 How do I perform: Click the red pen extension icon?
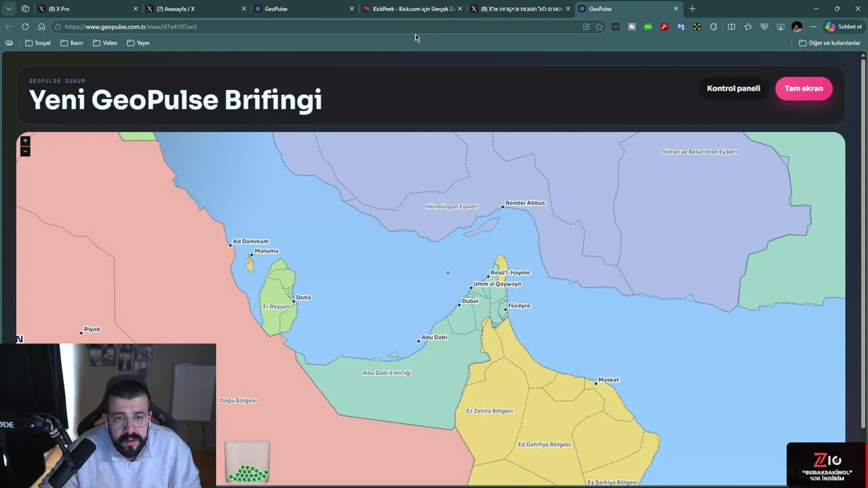[665, 26]
